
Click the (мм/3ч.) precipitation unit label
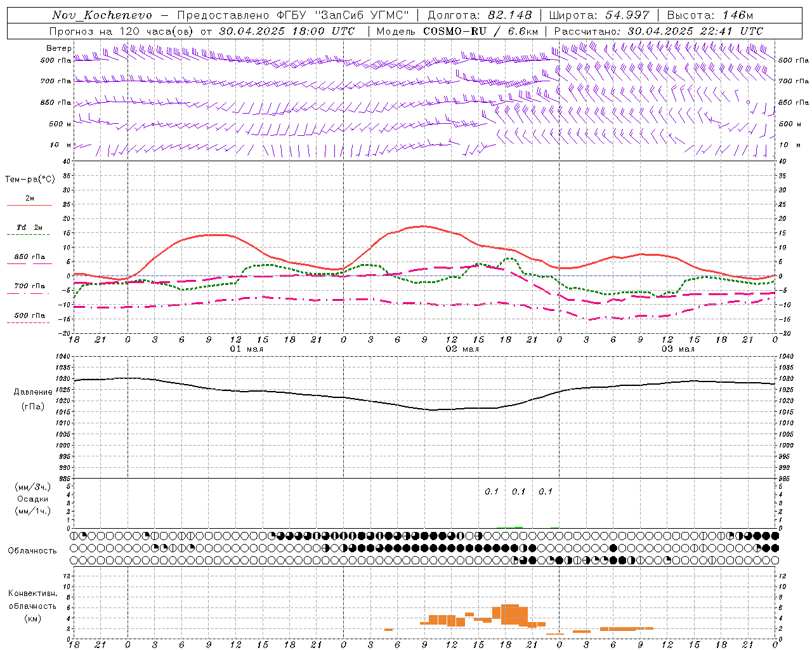tap(33, 487)
